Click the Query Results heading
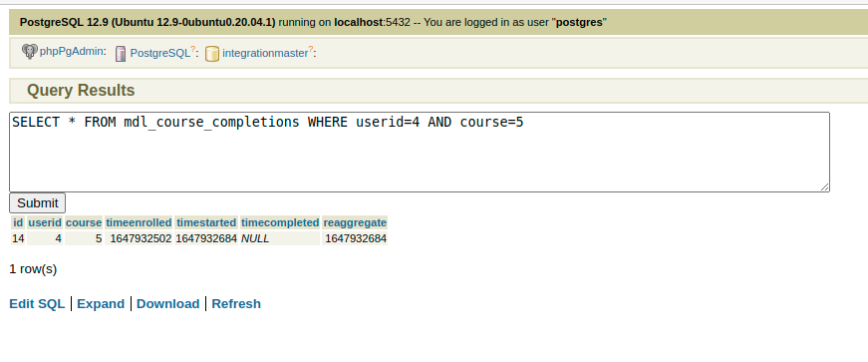The image size is (868, 362). [x=81, y=91]
